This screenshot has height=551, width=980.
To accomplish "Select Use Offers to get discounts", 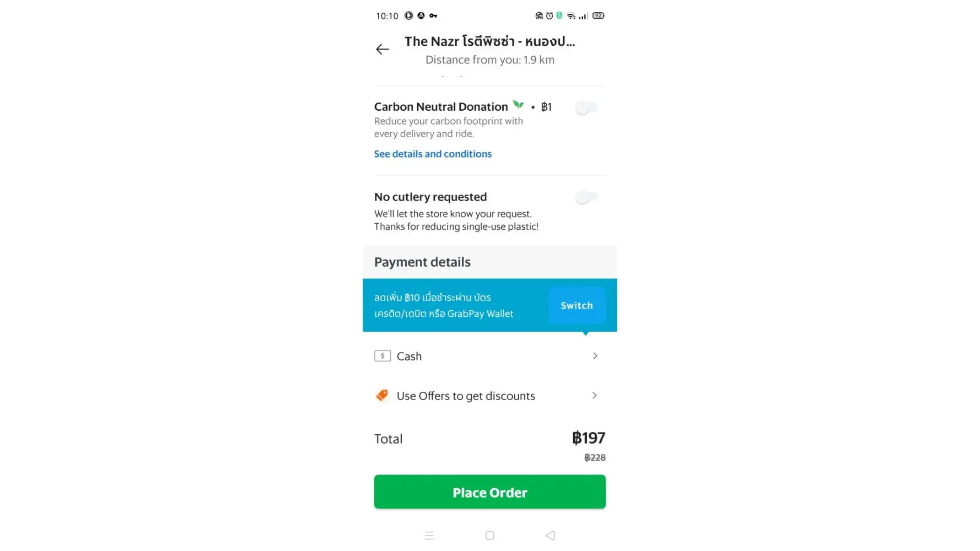I will click(x=466, y=396).
